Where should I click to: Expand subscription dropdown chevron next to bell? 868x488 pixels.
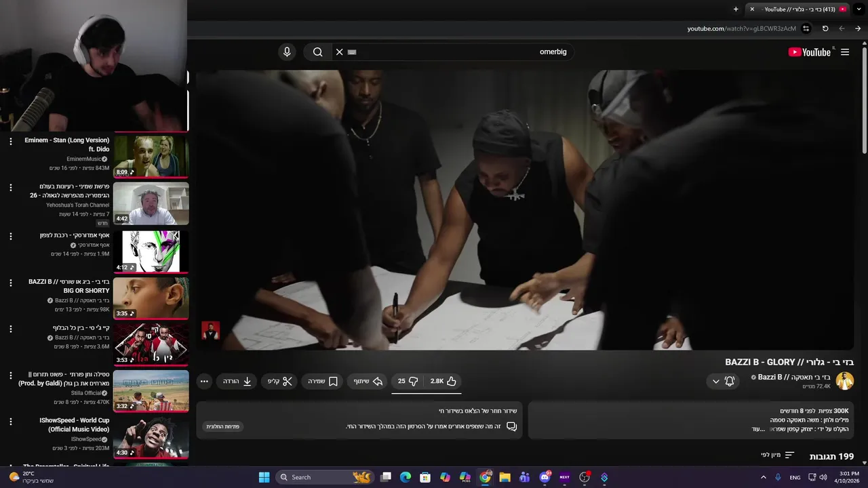[x=715, y=382]
